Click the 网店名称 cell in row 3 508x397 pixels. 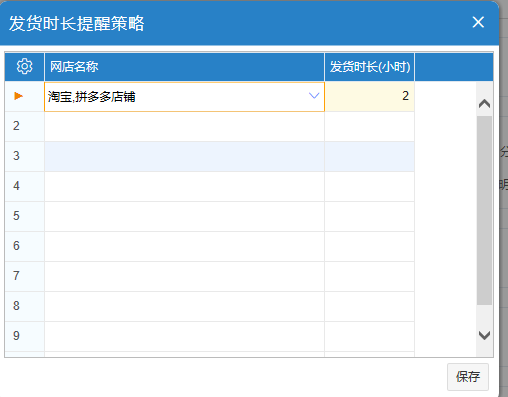click(x=184, y=156)
